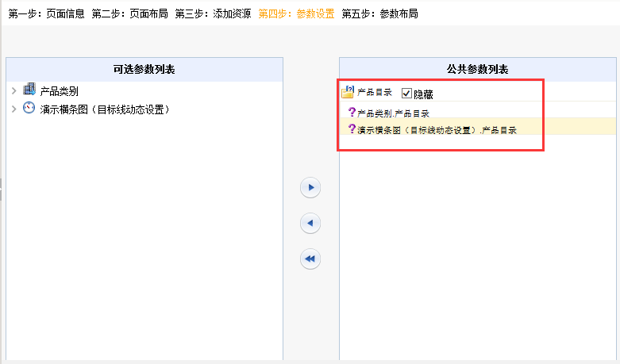Click the right arrow to add parameter
Screen dimensions: 620x364
point(310,187)
